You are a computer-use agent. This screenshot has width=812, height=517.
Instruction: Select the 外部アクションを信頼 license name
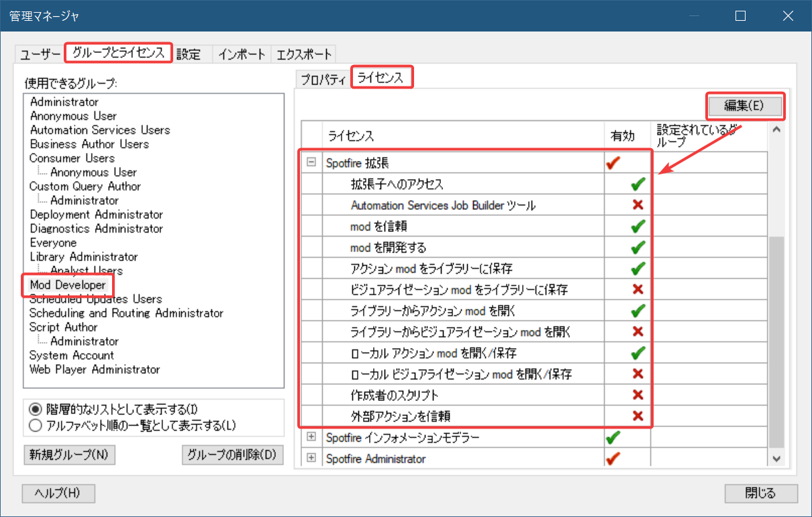400,416
